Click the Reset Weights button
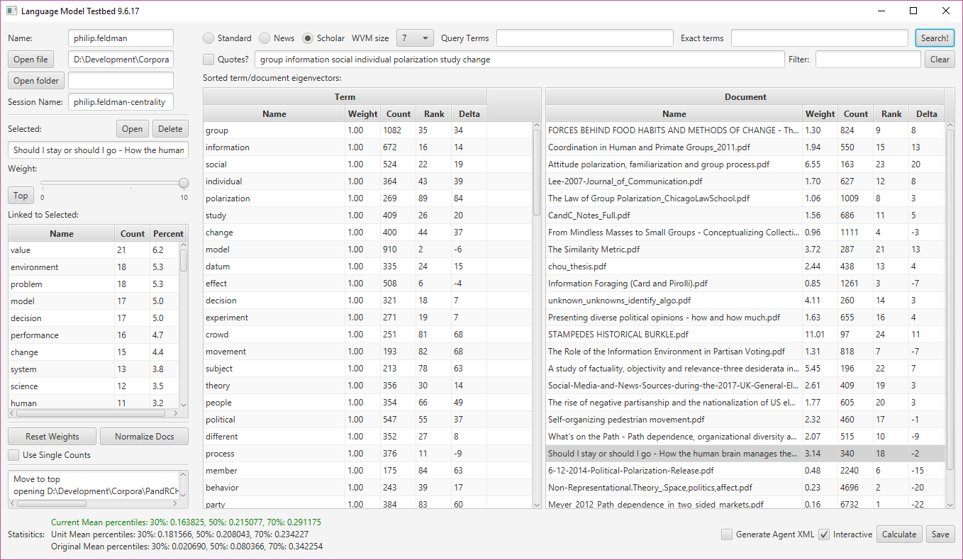This screenshot has height=560, width=963. pyautogui.click(x=52, y=437)
